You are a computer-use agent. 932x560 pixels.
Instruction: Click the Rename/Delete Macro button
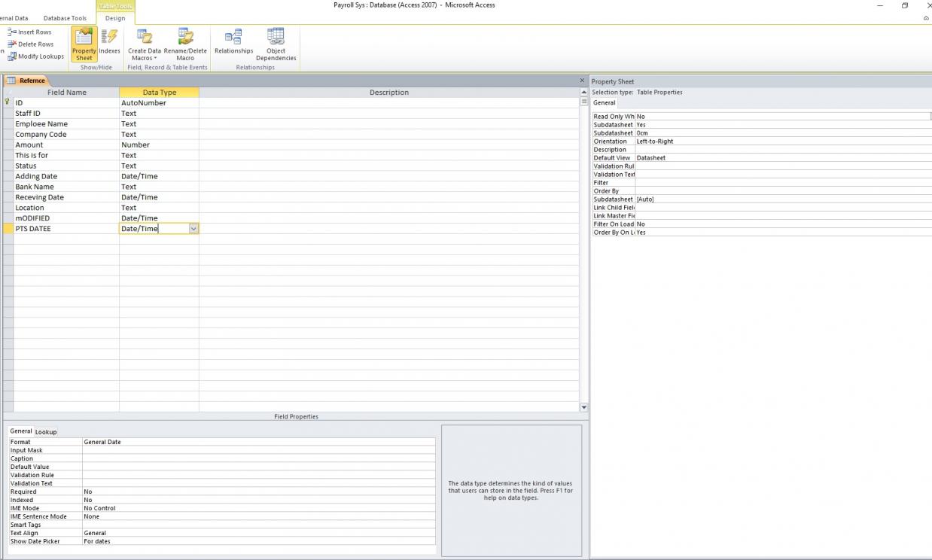click(x=185, y=44)
